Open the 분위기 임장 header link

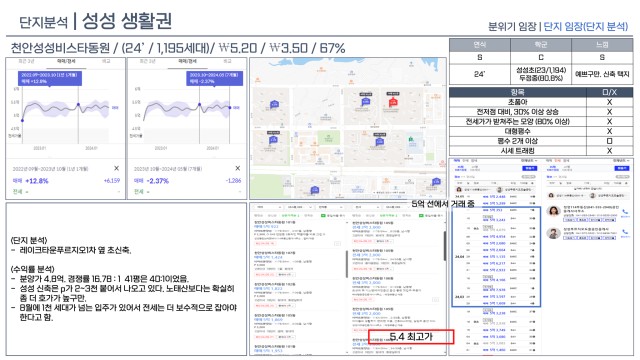pyautogui.click(x=512, y=27)
